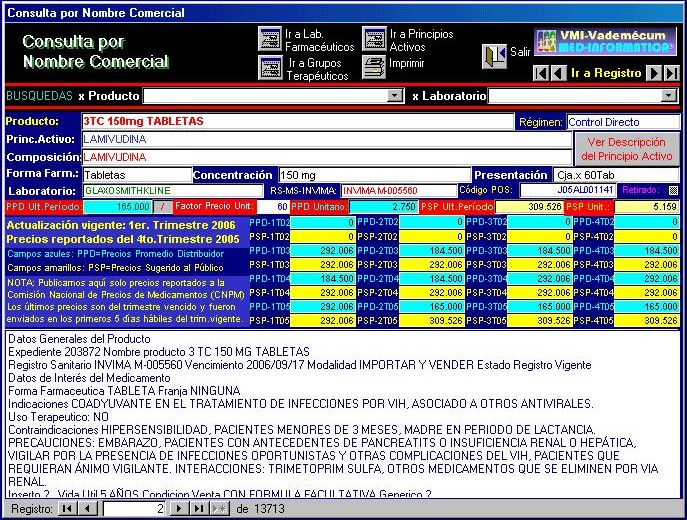
Task: Click the VMI-Vademécum Med-Informática logo
Action: pyautogui.click(x=606, y=42)
